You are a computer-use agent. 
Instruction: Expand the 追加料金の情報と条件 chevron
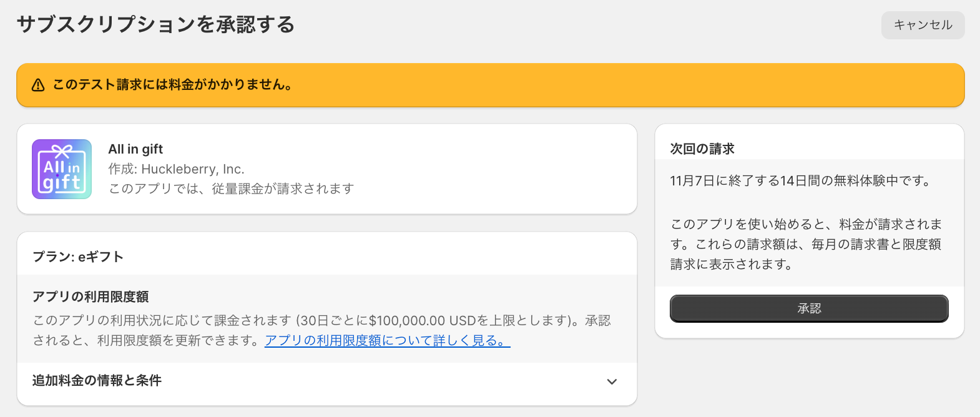click(612, 381)
